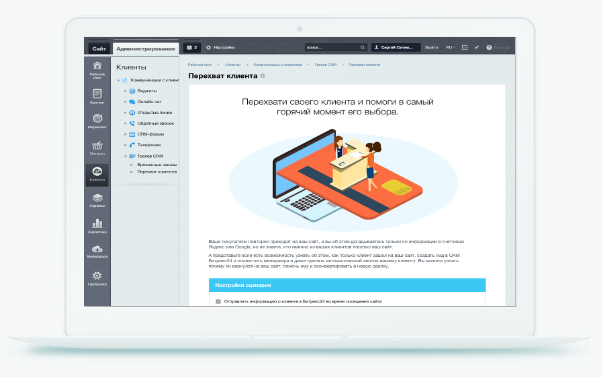Open the Помощь help question icon
603x377 pixels.
[489, 47]
